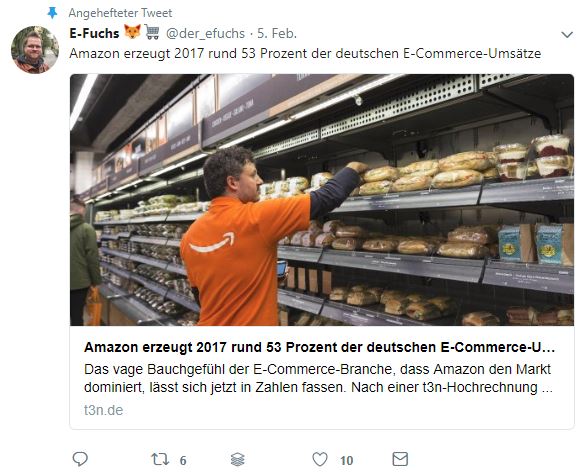583x472 pixels.
Task: Like the tweet with heart icon
Action: (320, 459)
